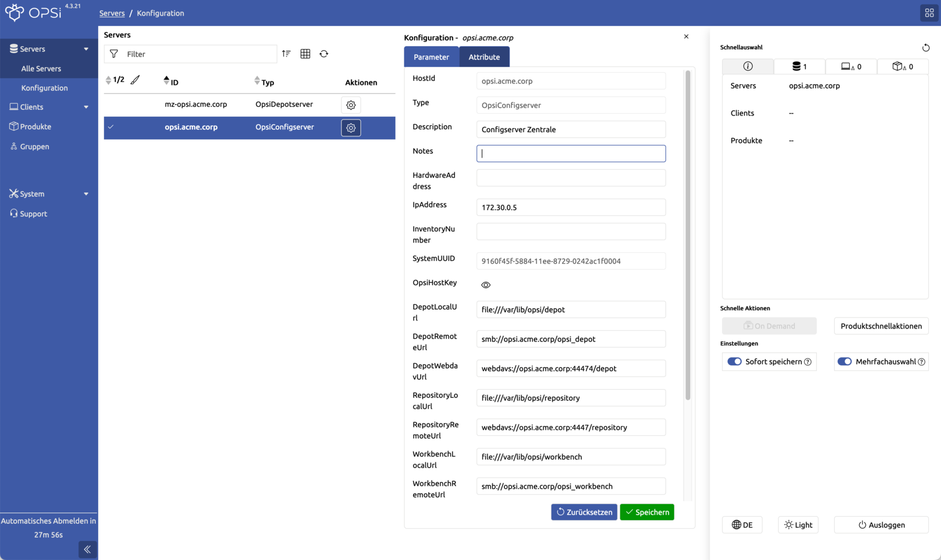Show selected products count tab
The image size is (941, 560).
(902, 66)
